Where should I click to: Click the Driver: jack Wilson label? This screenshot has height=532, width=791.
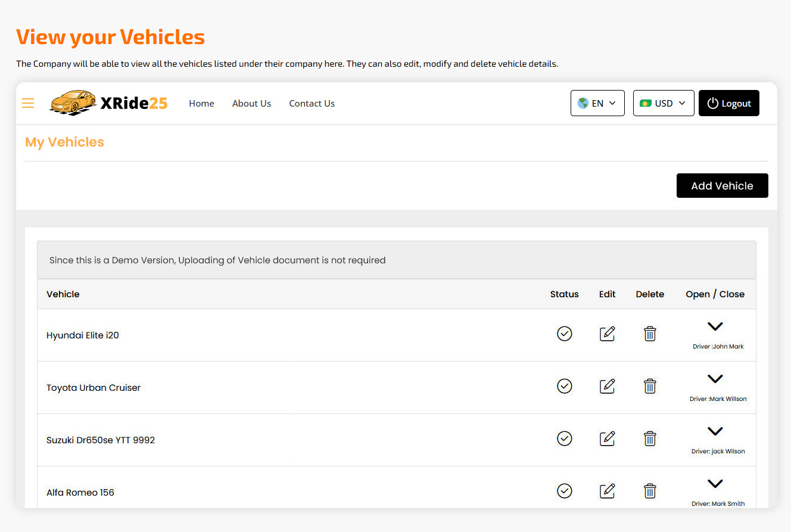[718, 452]
